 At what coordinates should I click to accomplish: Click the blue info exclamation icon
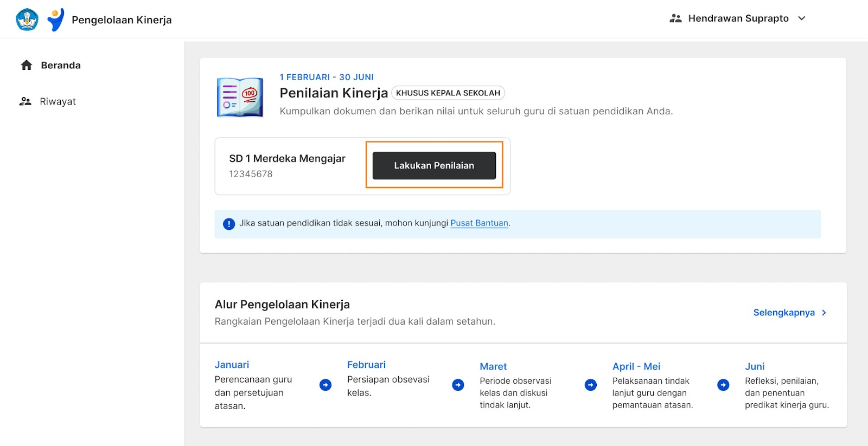click(229, 224)
